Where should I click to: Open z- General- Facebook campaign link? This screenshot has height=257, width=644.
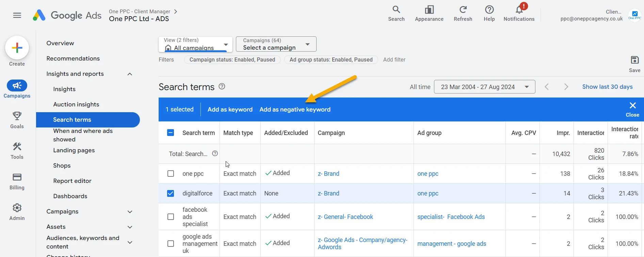pyautogui.click(x=345, y=217)
